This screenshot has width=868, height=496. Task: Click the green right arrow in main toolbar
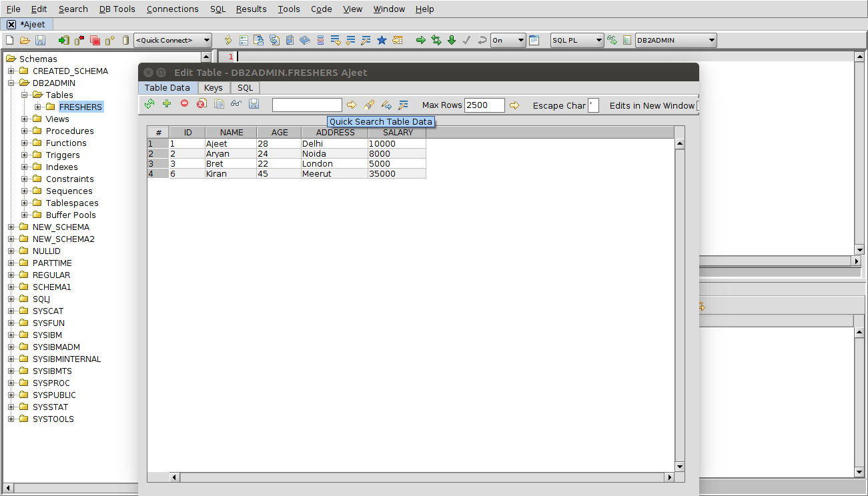[421, 40]
